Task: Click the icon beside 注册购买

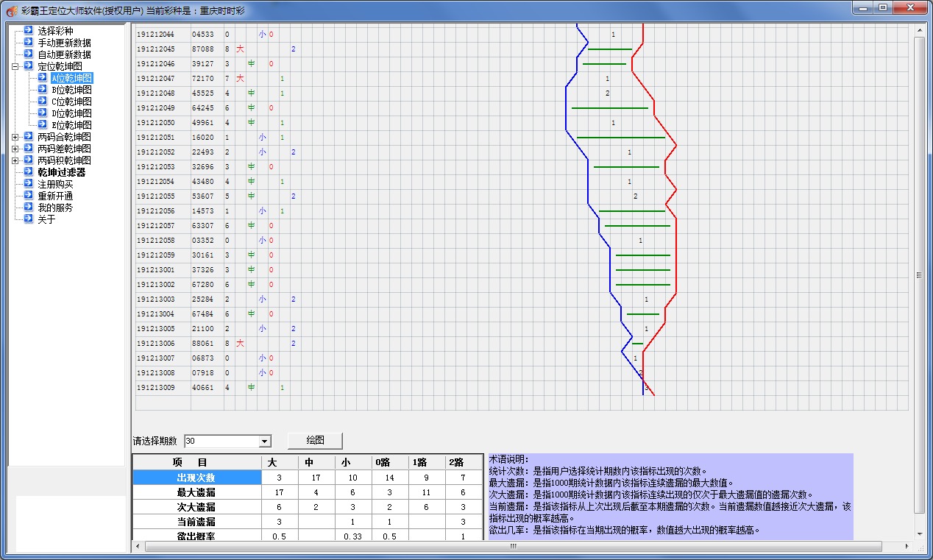Action: [28, 184]
